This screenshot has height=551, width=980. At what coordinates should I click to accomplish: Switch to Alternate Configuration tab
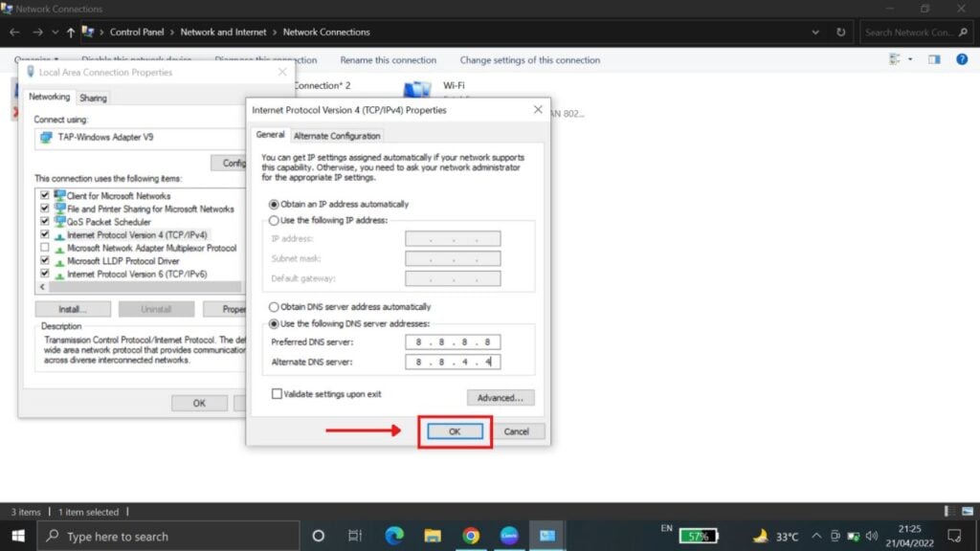[x=337, y=136]
